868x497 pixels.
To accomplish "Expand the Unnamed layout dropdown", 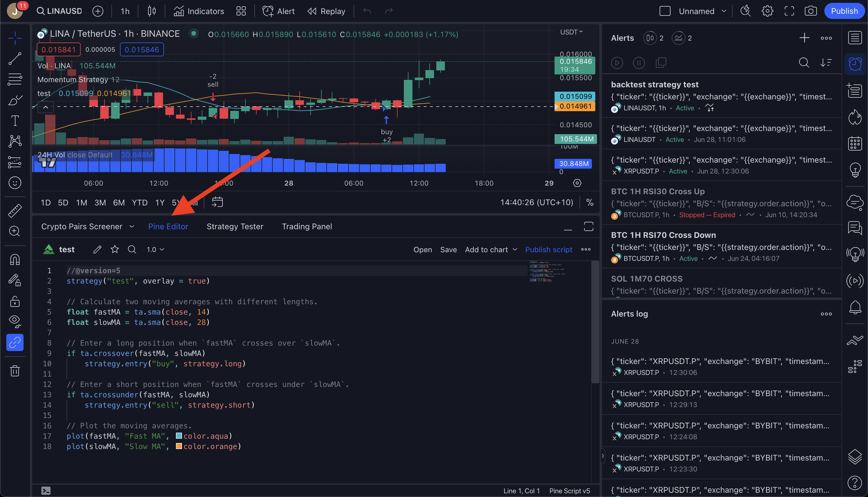I will click(724, 11).
